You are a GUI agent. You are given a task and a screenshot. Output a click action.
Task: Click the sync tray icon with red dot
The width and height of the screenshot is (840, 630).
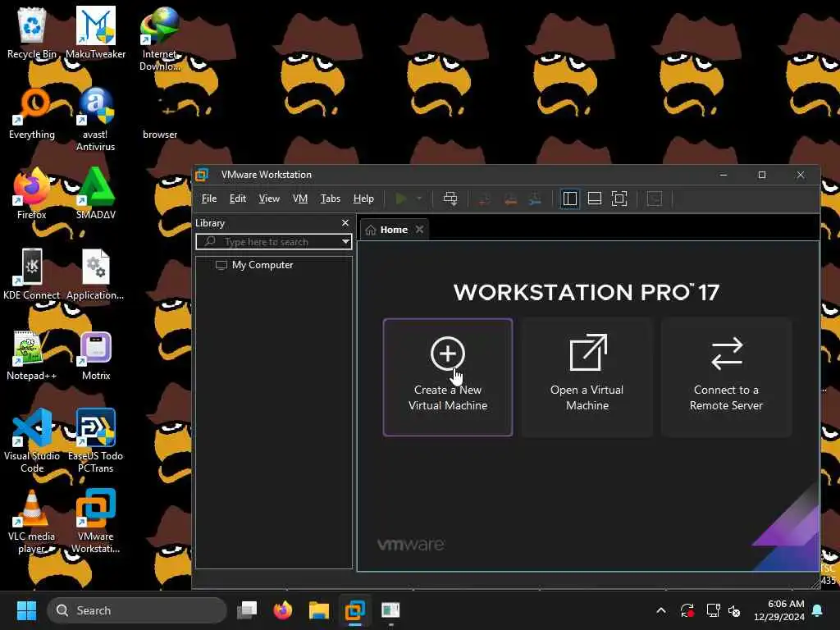point(687,610)
